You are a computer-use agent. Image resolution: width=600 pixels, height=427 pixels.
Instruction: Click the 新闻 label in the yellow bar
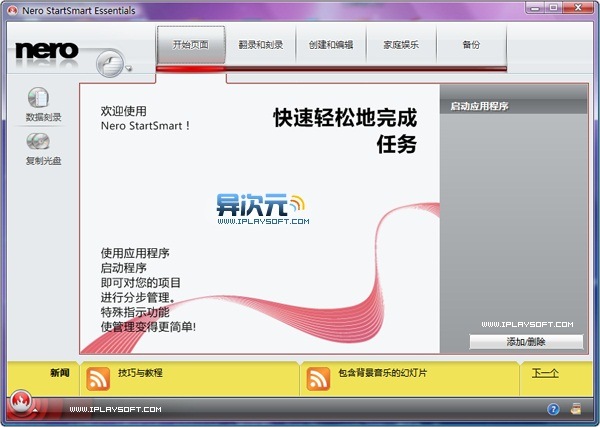[x=60, y=373]
